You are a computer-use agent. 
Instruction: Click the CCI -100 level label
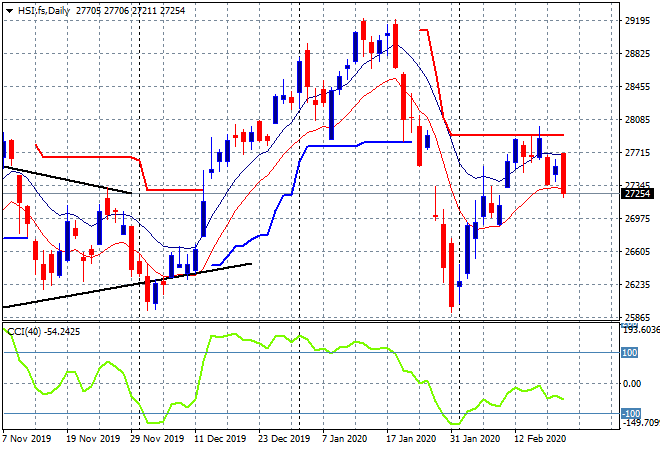tap(631, 413)
